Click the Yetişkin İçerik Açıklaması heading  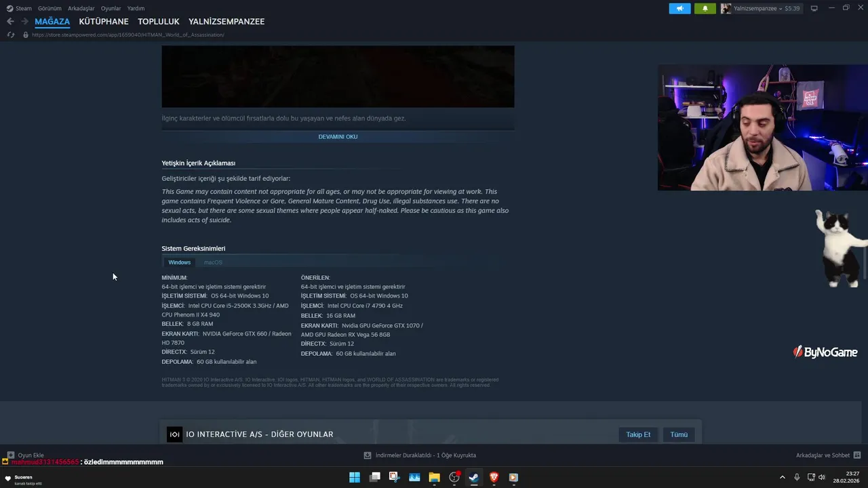[199, 163]
